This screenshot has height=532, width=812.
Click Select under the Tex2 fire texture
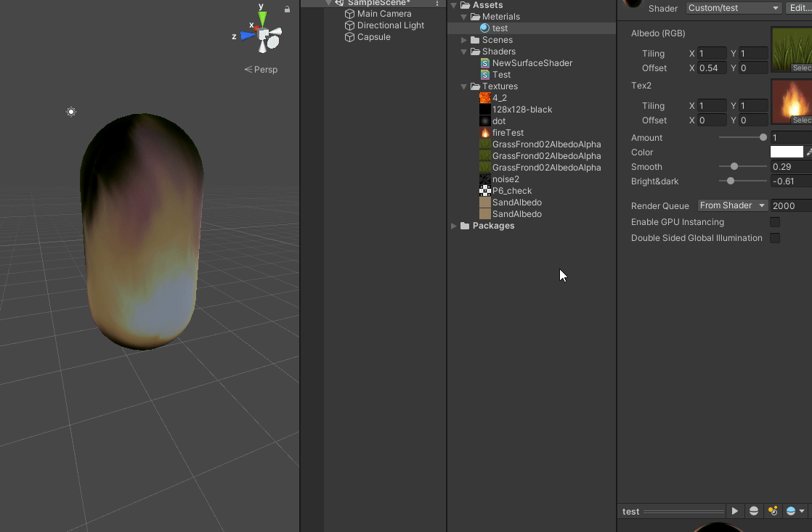point(802,120)
